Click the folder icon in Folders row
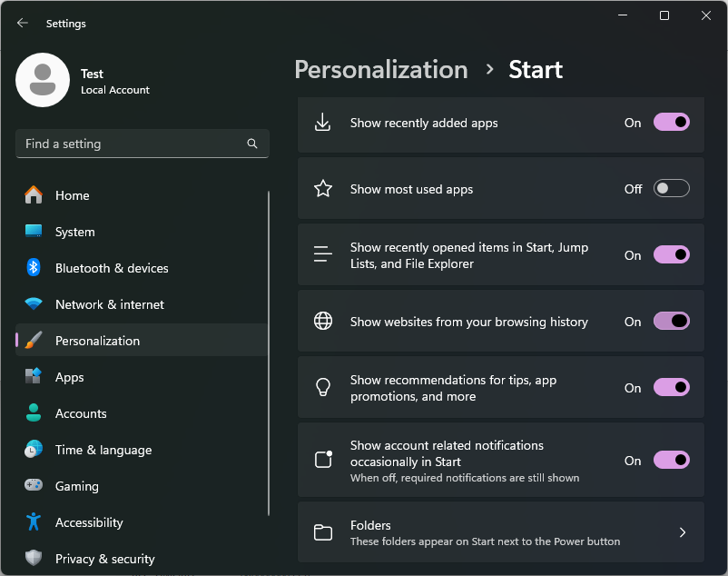 [x=323, y=532]
